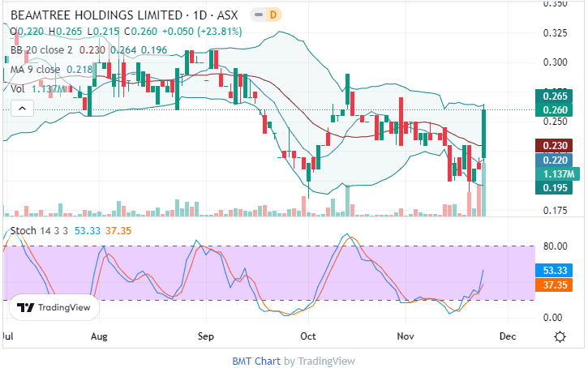This screenshot has width=588, height=368.
Task: Open the BMT Chart link
Action: tap(255, 361)
